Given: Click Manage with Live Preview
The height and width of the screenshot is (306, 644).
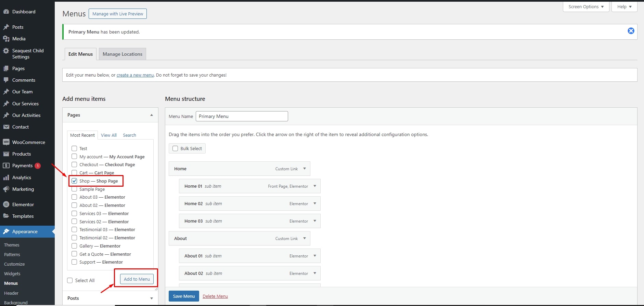Looking at the screenshot, I should pos(118,14).
